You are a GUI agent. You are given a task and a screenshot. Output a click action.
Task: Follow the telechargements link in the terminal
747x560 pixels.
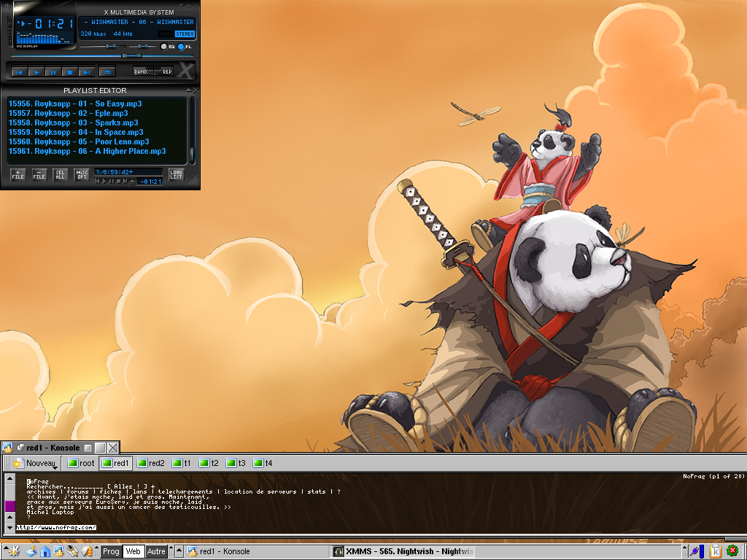click(185, 492)
